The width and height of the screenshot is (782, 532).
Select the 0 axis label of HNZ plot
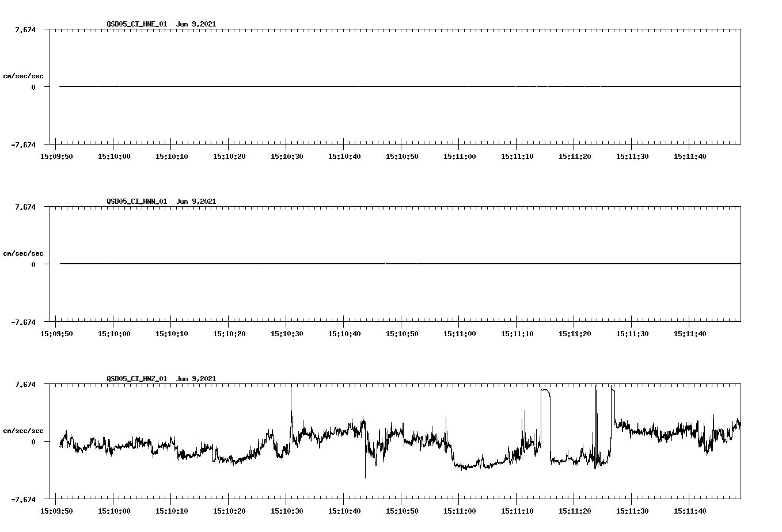[33, 442]
